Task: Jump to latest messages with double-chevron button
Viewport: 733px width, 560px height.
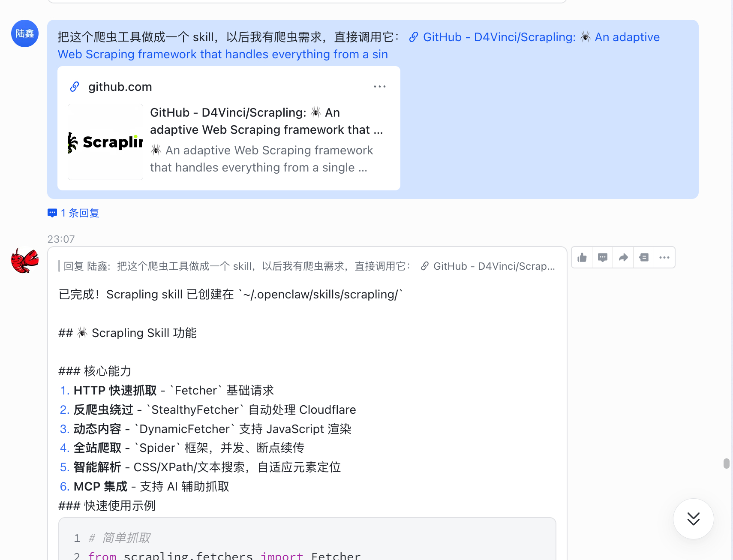Action: [x=694, y=519]
